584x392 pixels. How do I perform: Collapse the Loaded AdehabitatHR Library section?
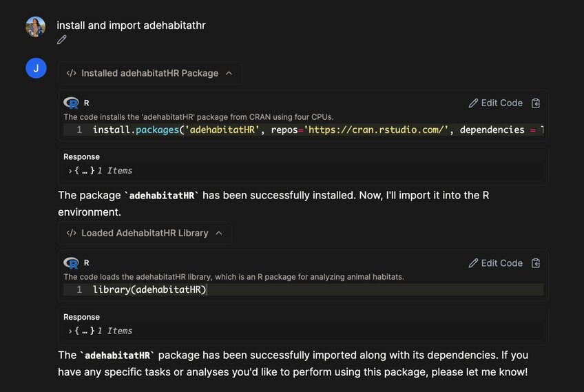[219, 233]
